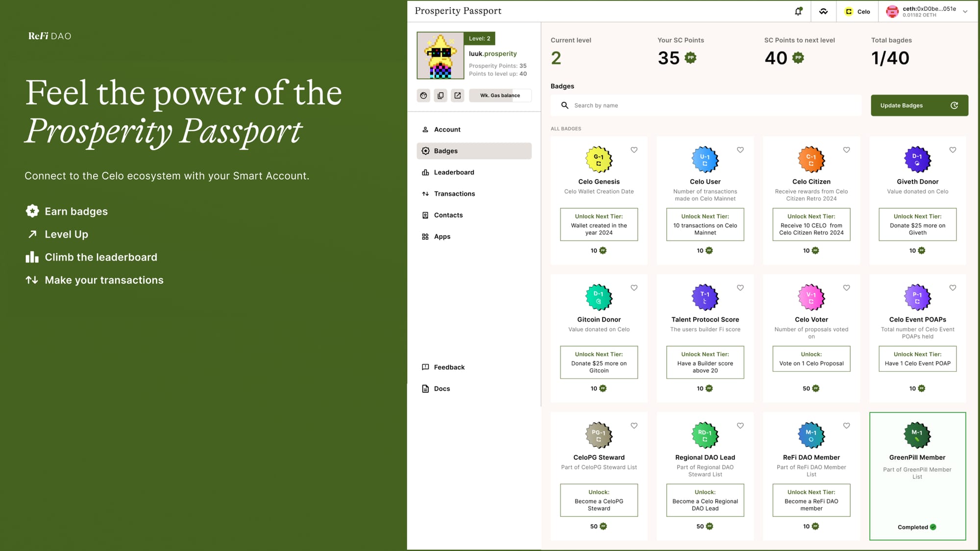Open the Celo network selector
Screen dimensions: 980x551
coord(857,12)
